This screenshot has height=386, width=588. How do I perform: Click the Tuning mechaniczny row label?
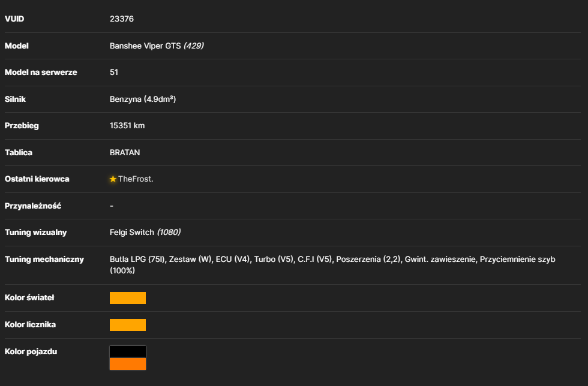(x=44, y=260)
